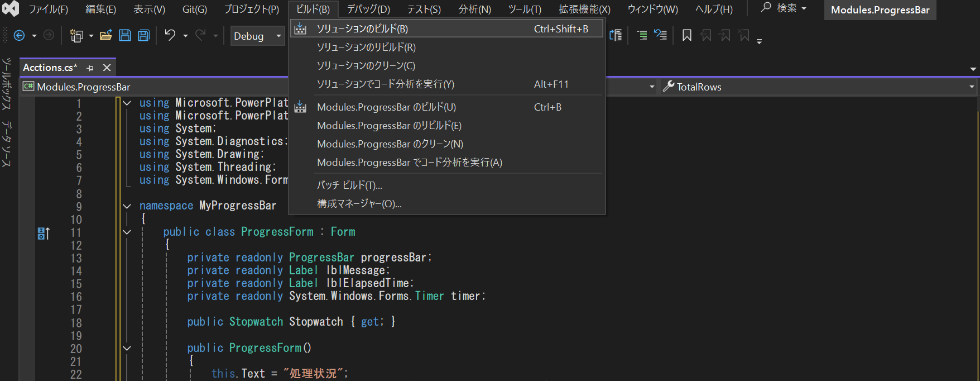Select ソリューションのリビルド(R) menu item

pyautogui.click(x=447, y=47)
